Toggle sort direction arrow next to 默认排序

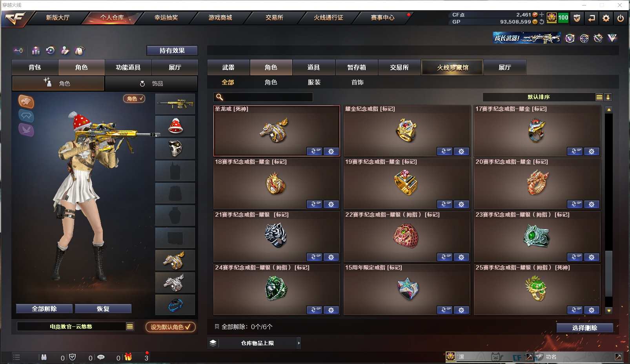[608, 97]
